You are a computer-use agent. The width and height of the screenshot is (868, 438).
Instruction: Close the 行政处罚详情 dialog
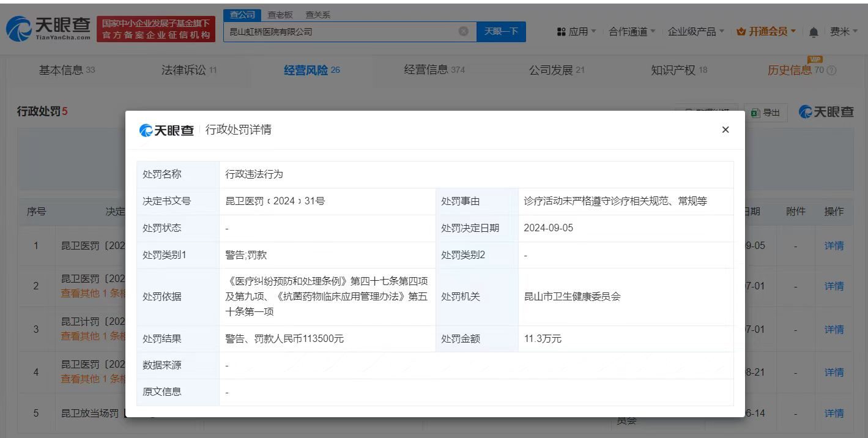(x=725, y=130)
